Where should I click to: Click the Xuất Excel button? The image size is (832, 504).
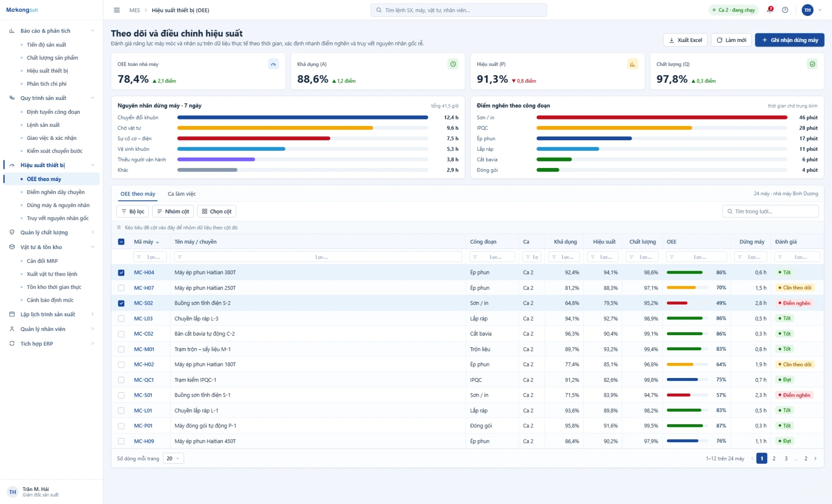click(685, 40)
